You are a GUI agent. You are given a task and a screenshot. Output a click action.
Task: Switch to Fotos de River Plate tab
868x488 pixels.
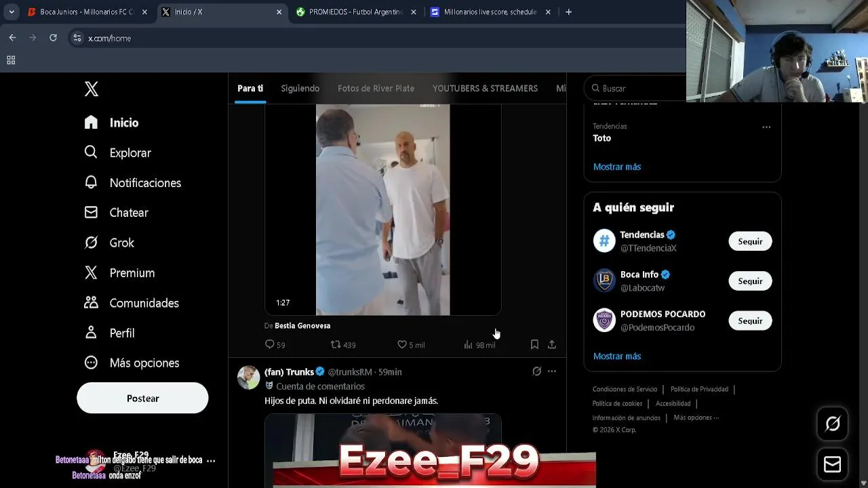point(376,88)
